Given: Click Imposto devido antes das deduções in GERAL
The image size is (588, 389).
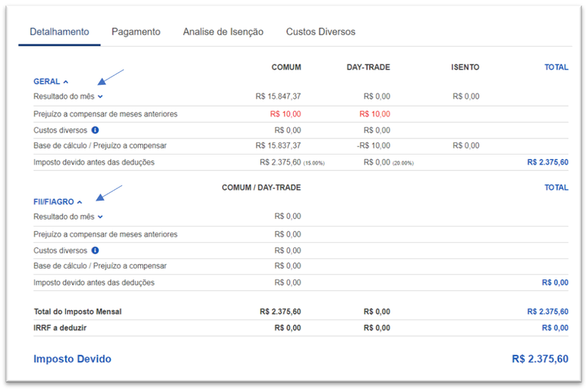Looking at the screenshot, I should point(93,162).
